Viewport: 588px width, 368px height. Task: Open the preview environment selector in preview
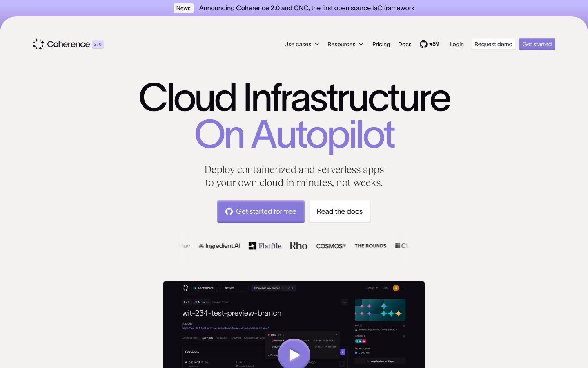[x=236, y=288]
